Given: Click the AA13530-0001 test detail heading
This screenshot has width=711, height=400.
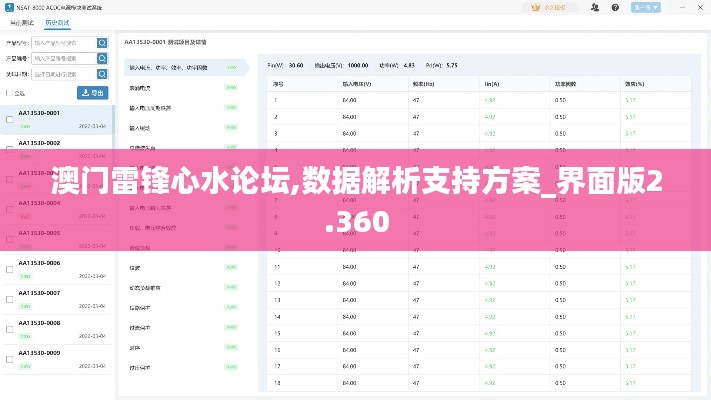Looking at the screenshot, I should coord(165,42).
